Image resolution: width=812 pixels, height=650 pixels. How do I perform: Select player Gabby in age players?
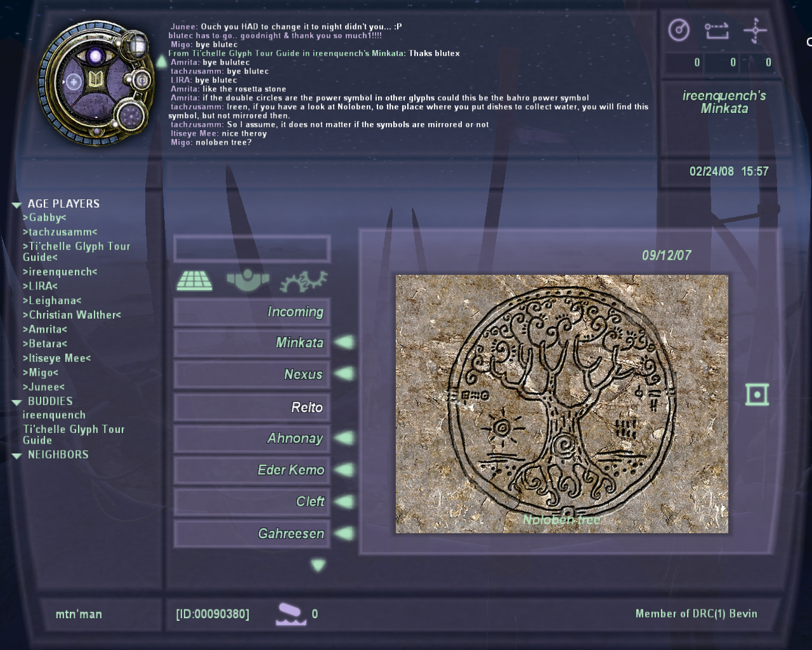click(x=44, y=218)
